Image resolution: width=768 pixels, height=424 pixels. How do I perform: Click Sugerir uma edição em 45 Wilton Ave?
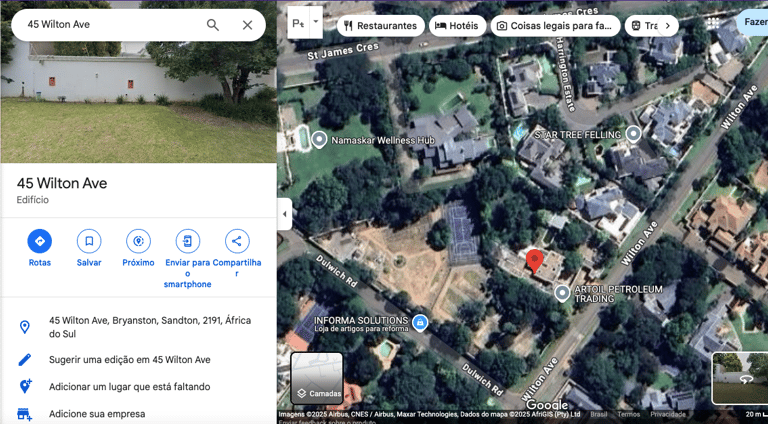(130, 359)
